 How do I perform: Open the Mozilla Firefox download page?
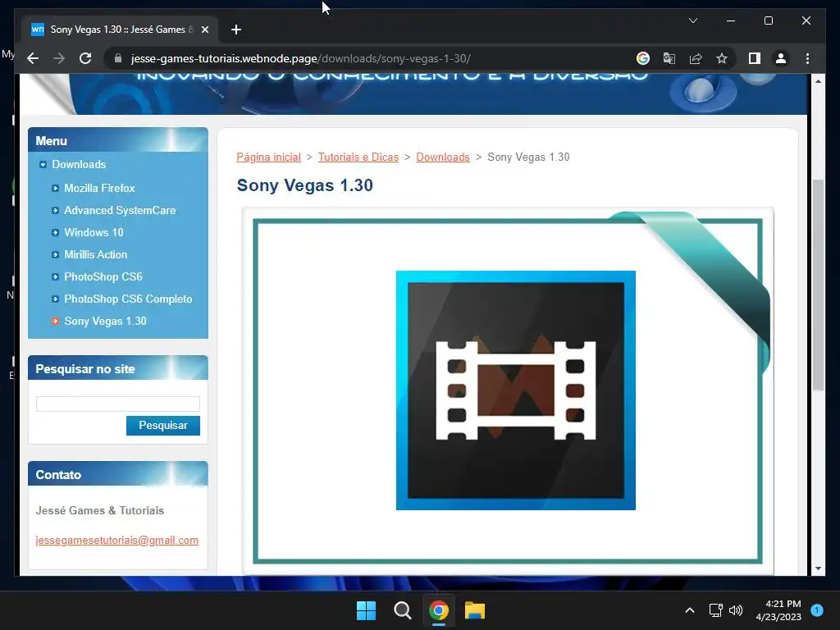click(x=99, y=188)
